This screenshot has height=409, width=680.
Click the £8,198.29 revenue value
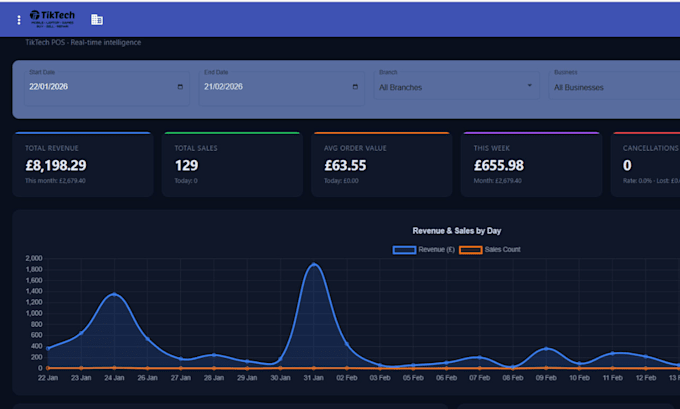[56, 165]
